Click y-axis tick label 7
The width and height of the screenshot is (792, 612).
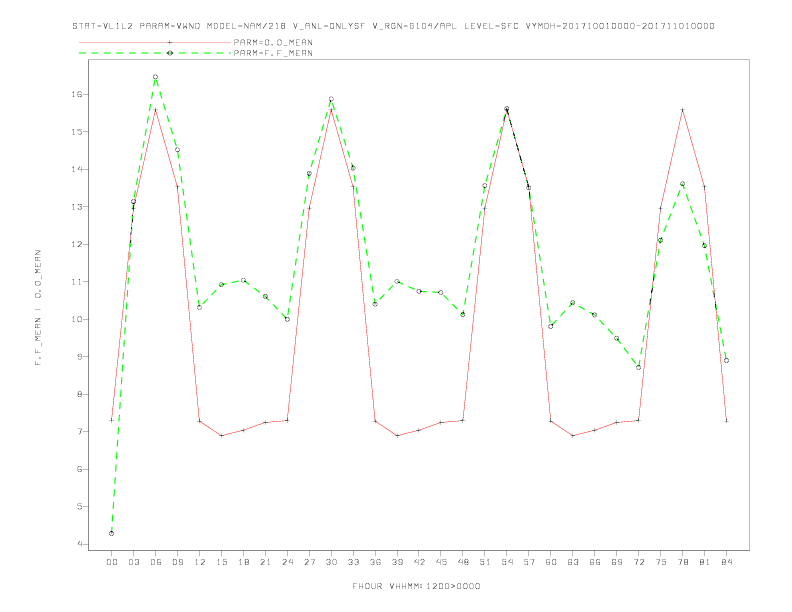tap(80, 432)
